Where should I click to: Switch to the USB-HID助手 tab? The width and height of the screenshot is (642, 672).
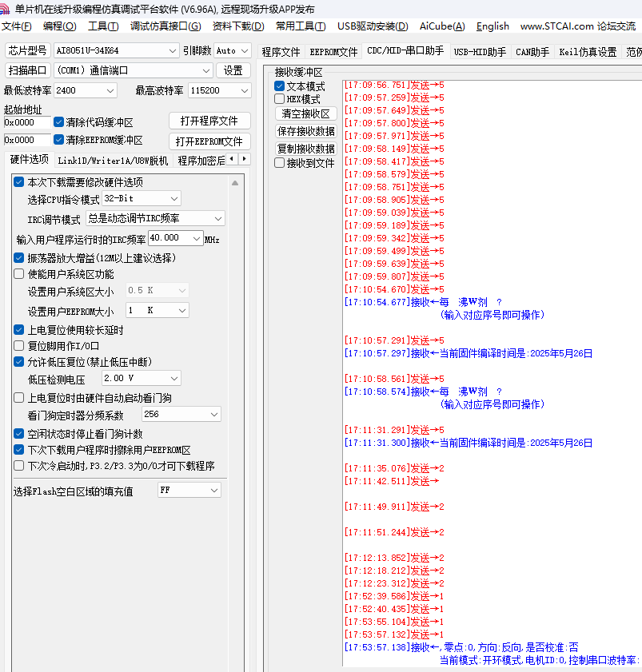(x=480, y=53)
